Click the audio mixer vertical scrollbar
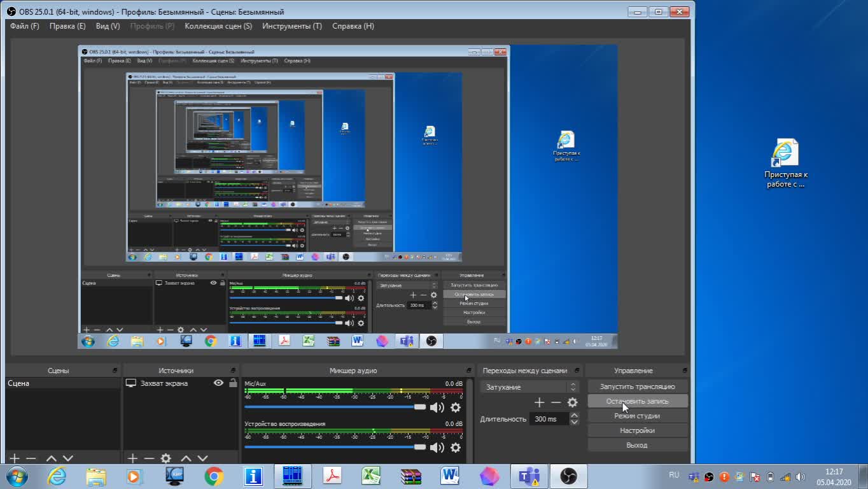 (470, 420)
